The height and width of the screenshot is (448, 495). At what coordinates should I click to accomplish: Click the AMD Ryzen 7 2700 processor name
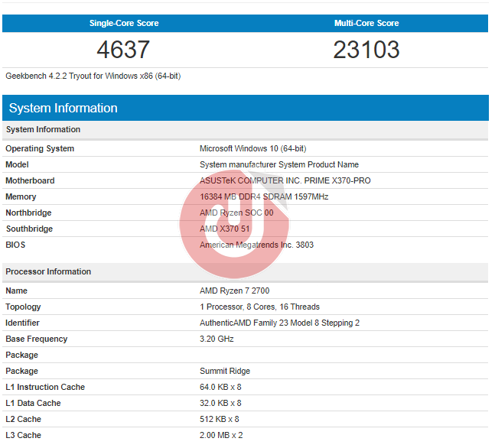click(x=234, y=291)
